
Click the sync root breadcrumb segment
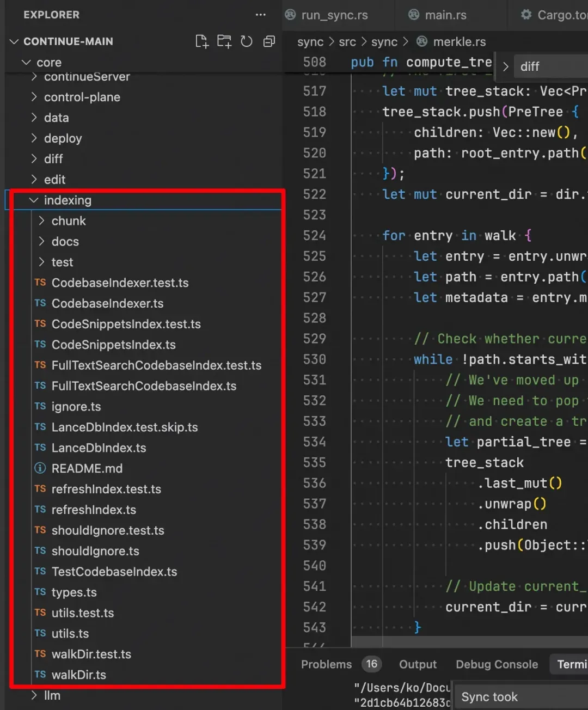click(310, 42)
